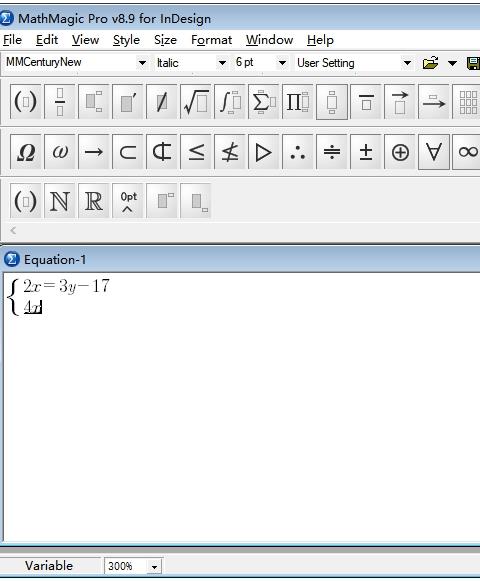This screenshot has height=581, width=480.
Task: Open the uppercase Greek Omega palette
Action: pyautogui.click(x=26, y=152)
